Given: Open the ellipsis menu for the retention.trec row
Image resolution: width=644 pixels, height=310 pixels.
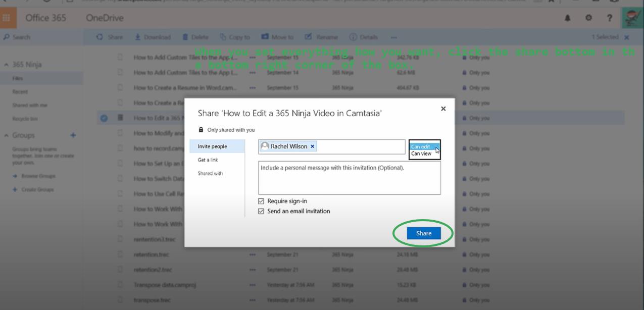Looking at the screenshot, I should coord(253,254).
